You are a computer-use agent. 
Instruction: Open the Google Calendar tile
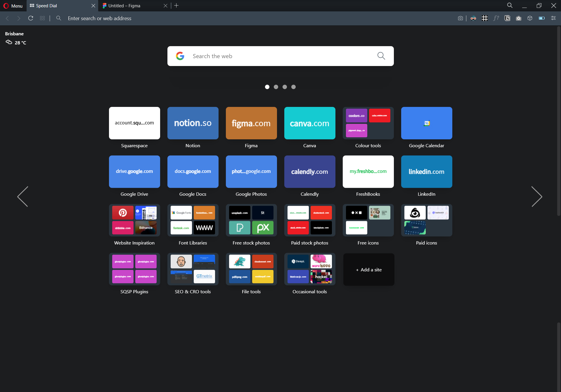point(427,123)
